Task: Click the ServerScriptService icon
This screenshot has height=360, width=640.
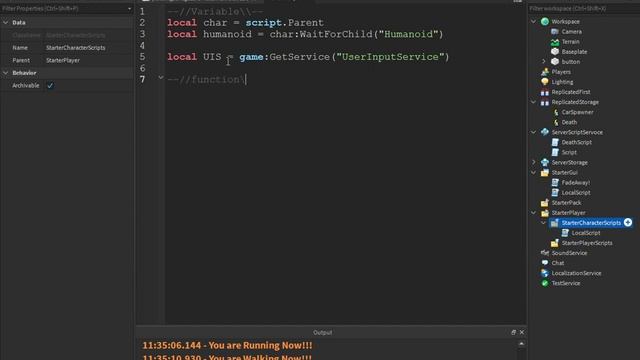Action: 544,132
